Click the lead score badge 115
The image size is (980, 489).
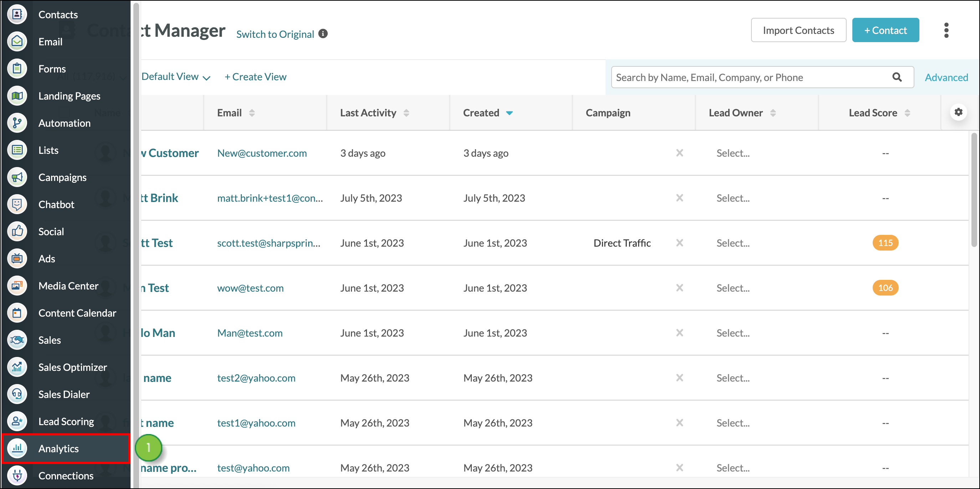click(885, 243)
